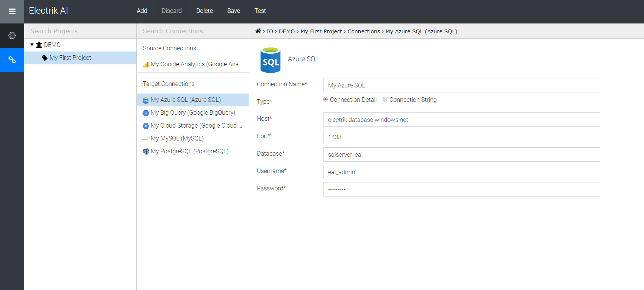Click the home icon in breadcrumb

coord(258,31)
